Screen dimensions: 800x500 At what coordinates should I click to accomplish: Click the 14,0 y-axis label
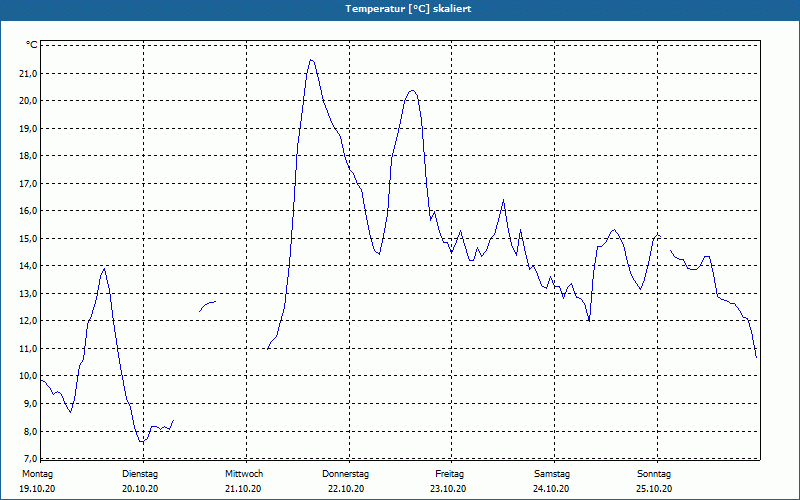pyautogui.click(x=28, y=266)
